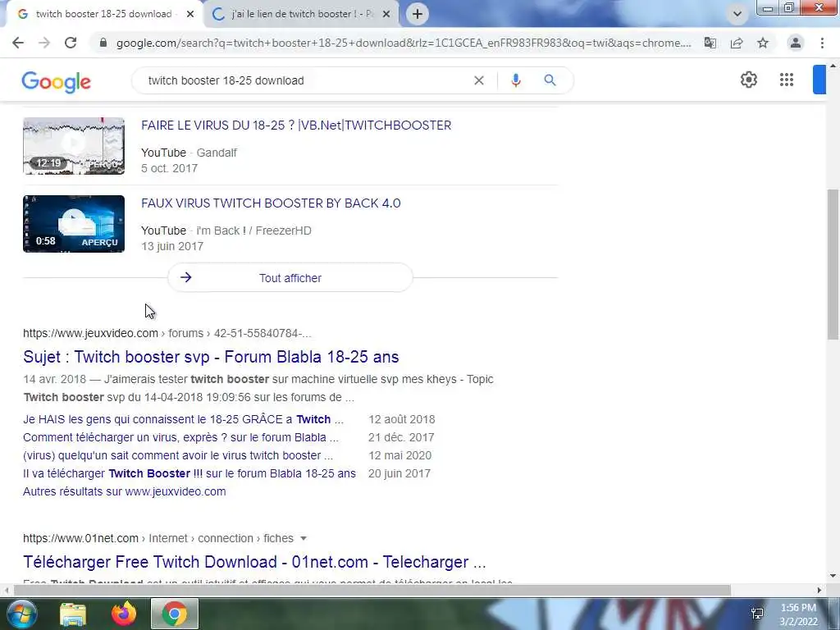Select the twitch booster 18-25 download tab
The height and width of the screenshot is (630, 840).
point(103,14)
